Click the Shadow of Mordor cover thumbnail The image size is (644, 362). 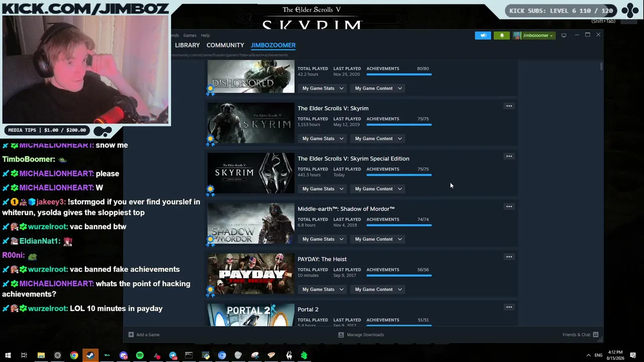coord(251,224)
